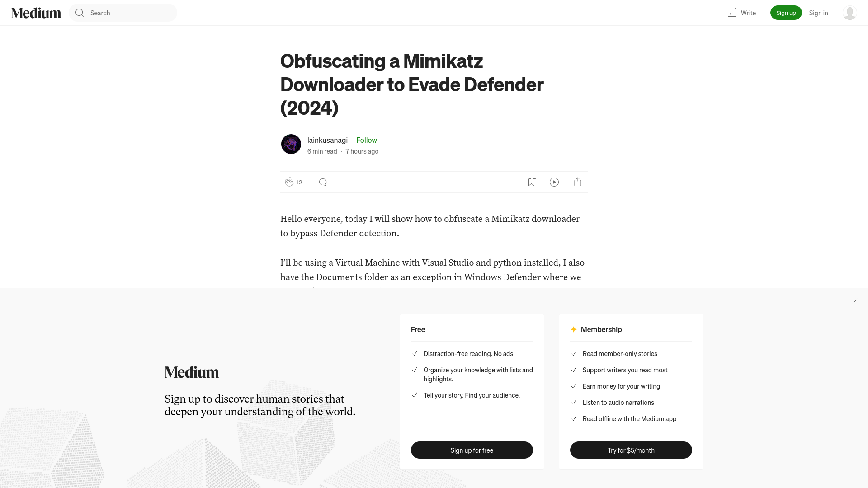Click the lainkusanagi author name link
The height and width of the screenshot is (488, 868).
tap(327, 140)
